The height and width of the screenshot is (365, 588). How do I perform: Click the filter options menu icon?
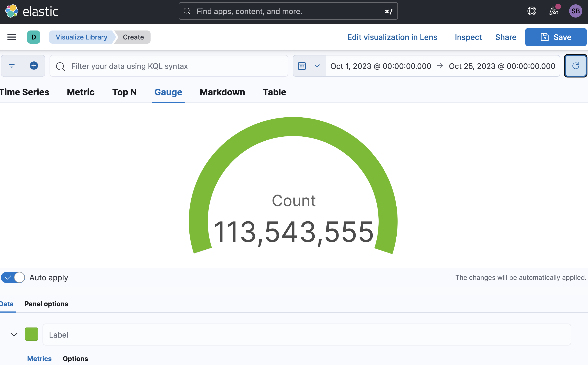coord(12,66)
